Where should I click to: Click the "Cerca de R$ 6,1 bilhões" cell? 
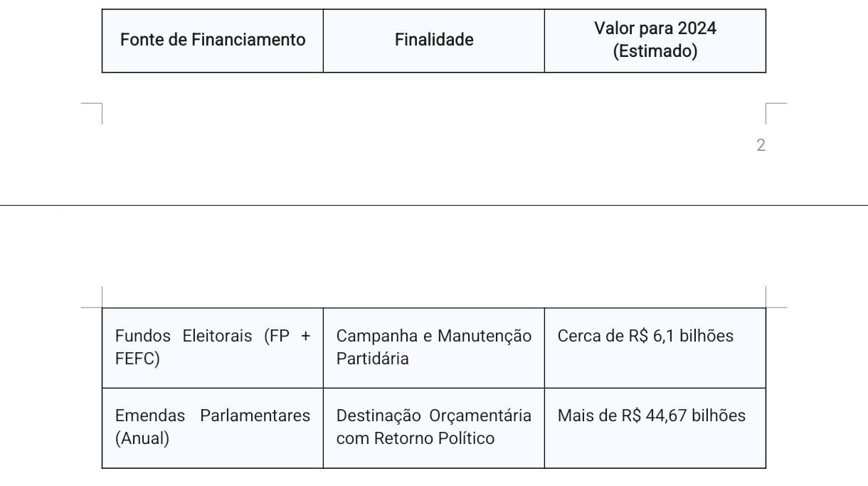point(645,336)
